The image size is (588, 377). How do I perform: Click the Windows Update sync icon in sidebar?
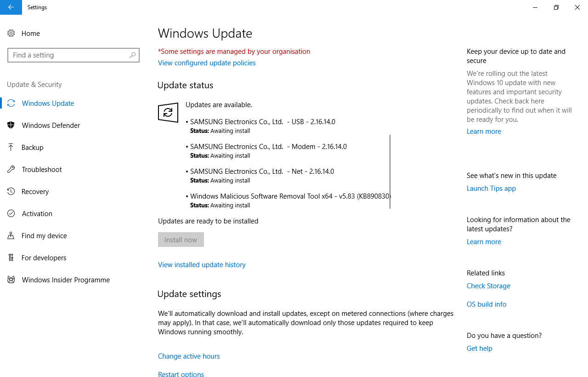point(11,103)
